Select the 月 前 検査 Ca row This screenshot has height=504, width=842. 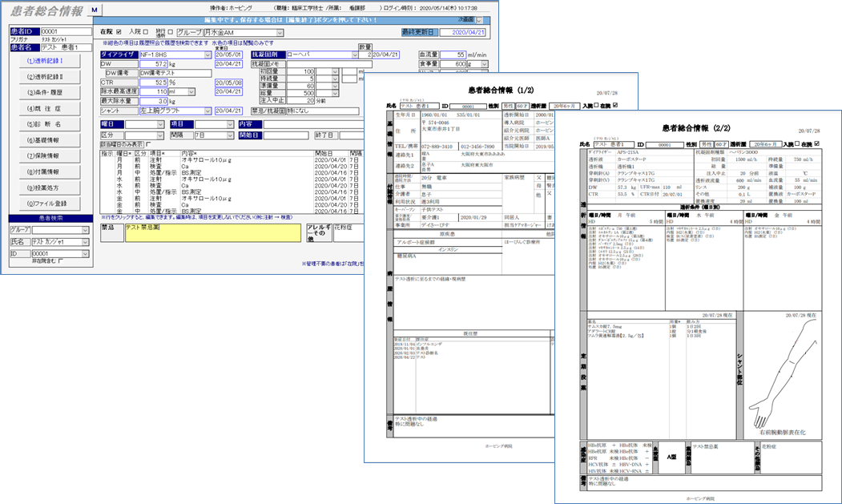pyautogui.click(x=232, y=167)
